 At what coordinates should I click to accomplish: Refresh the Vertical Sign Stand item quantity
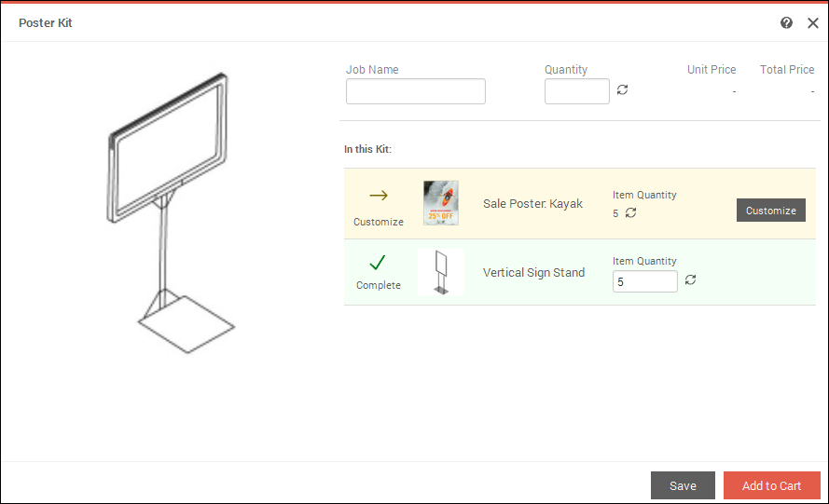(690, 280)
